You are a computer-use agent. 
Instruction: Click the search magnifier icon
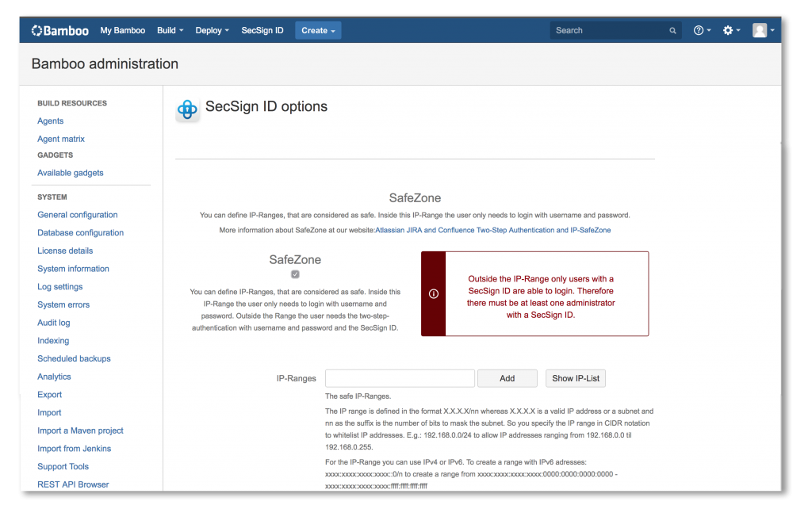(672, 29)
